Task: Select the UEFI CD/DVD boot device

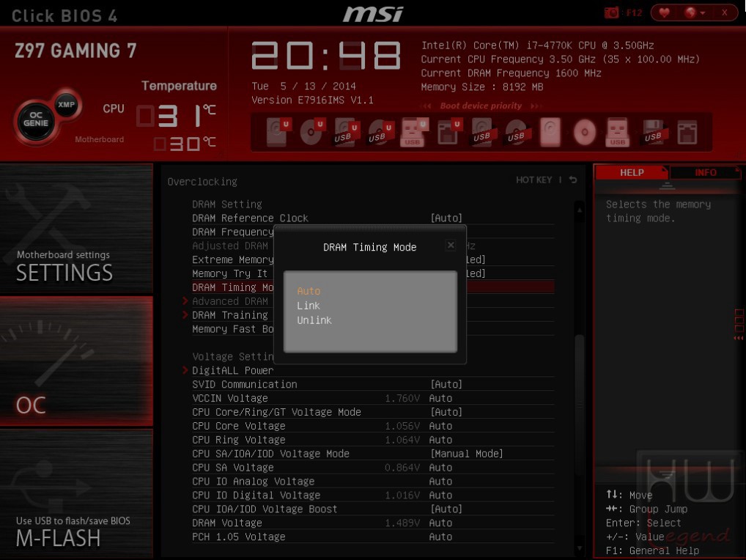Action: tap(311, 132)
